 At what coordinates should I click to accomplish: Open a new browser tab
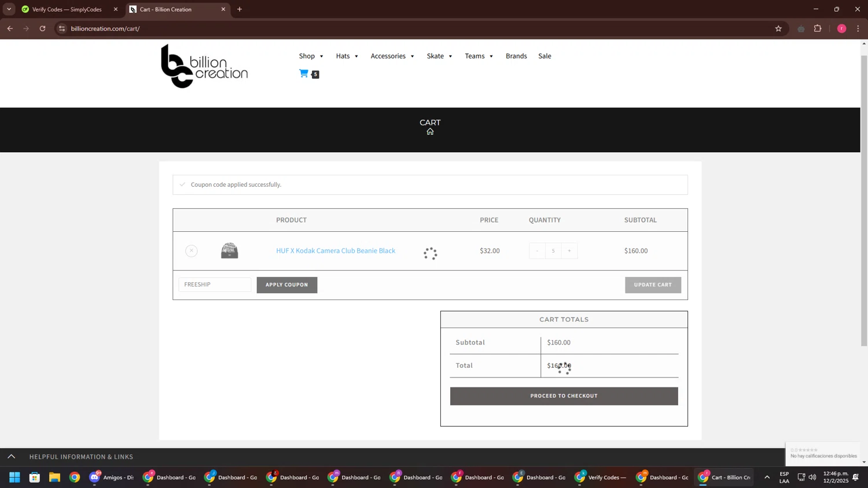tap(240, 9)
